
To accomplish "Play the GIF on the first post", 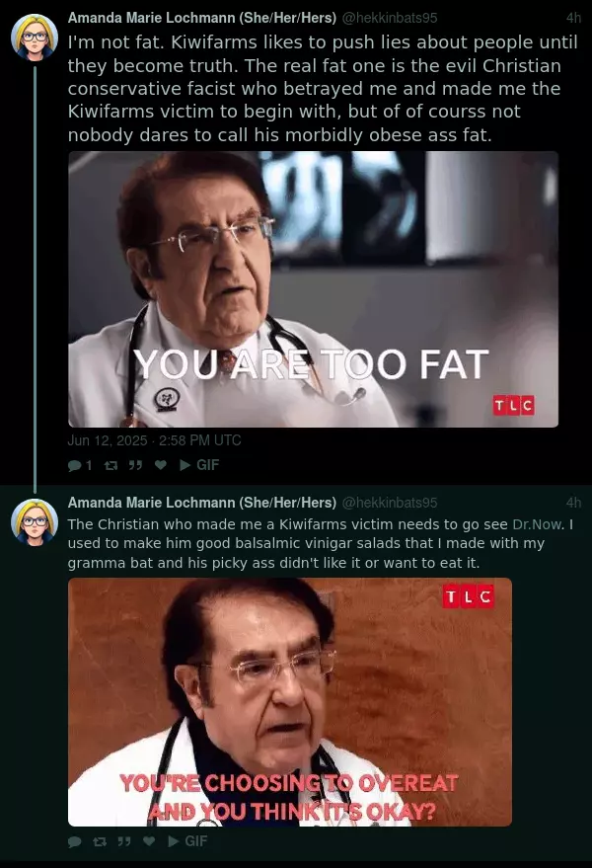I will pos(199,465).
